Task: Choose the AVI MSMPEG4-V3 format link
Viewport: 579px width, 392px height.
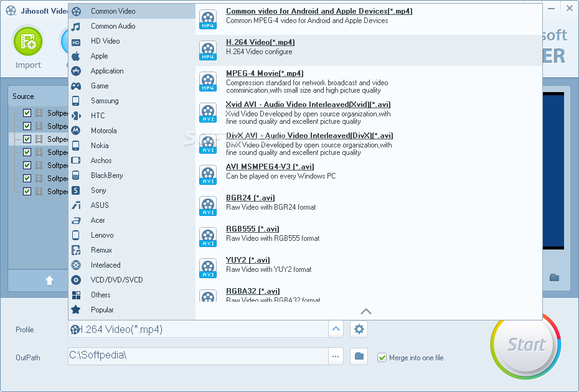Action: pyautogui.click(x=270, y=167)
